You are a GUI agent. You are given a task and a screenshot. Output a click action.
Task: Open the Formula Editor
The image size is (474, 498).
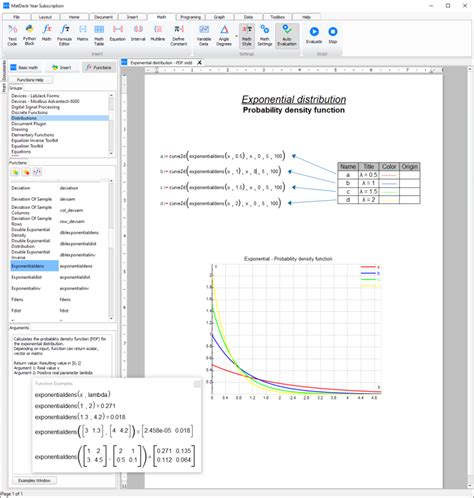point(64,35)
